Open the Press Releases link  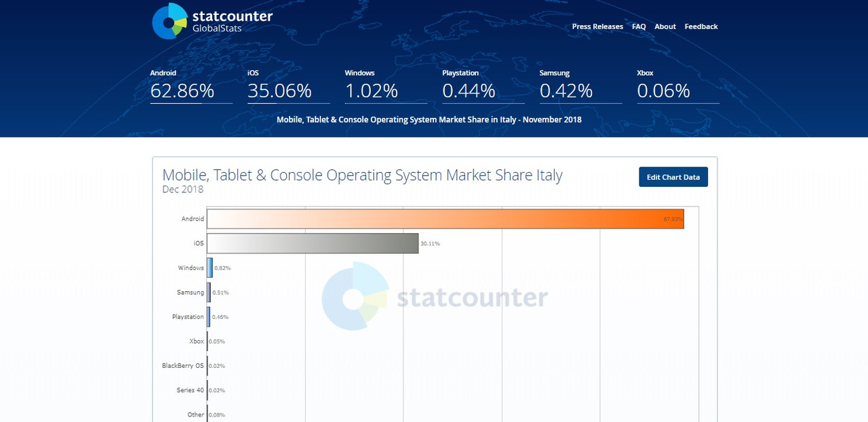tap(597, 26)
